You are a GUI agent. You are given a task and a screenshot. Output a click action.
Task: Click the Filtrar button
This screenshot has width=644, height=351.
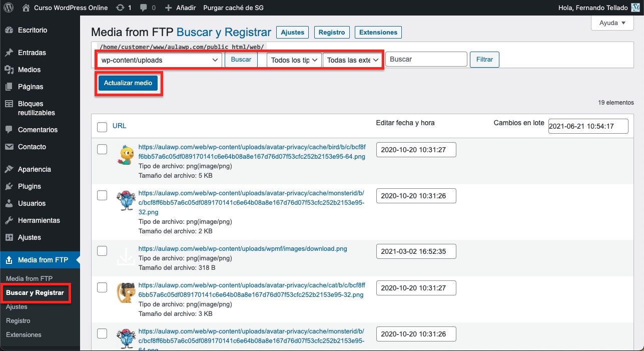point(484,59)
